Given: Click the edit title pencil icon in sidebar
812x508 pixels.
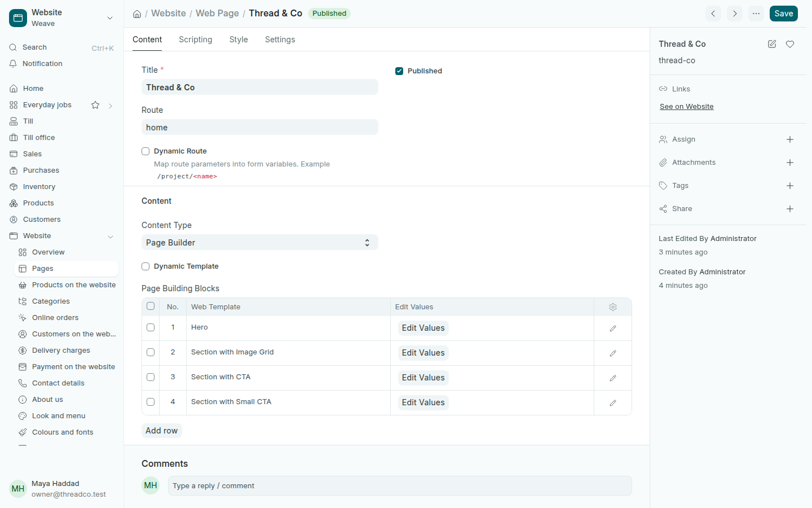Looking at the screenshot, I should point(772,44).
